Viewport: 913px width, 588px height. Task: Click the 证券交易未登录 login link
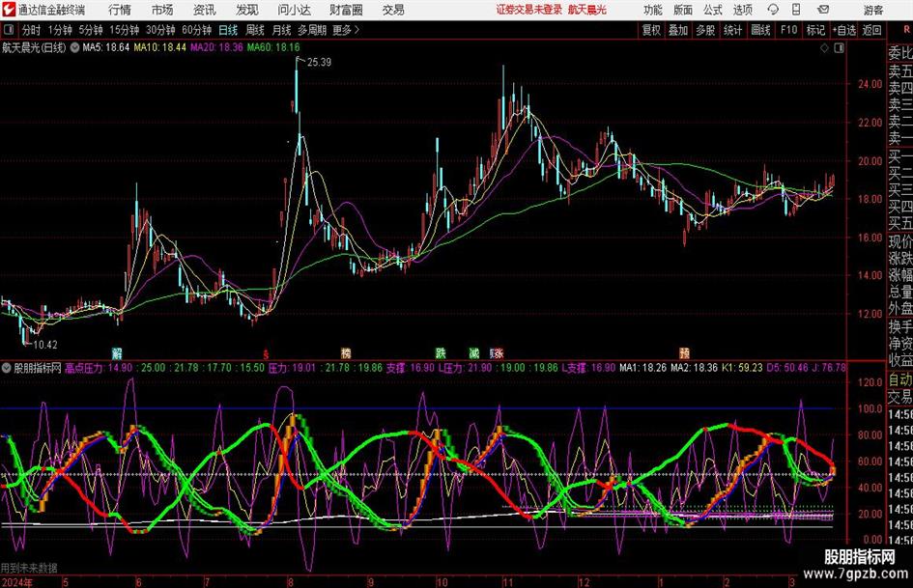(x=529, y=10)
